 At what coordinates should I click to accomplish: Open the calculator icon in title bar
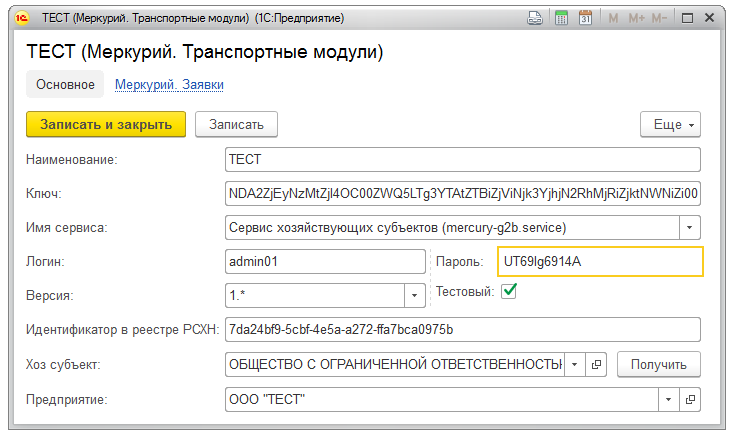click(x=561, y=18)
